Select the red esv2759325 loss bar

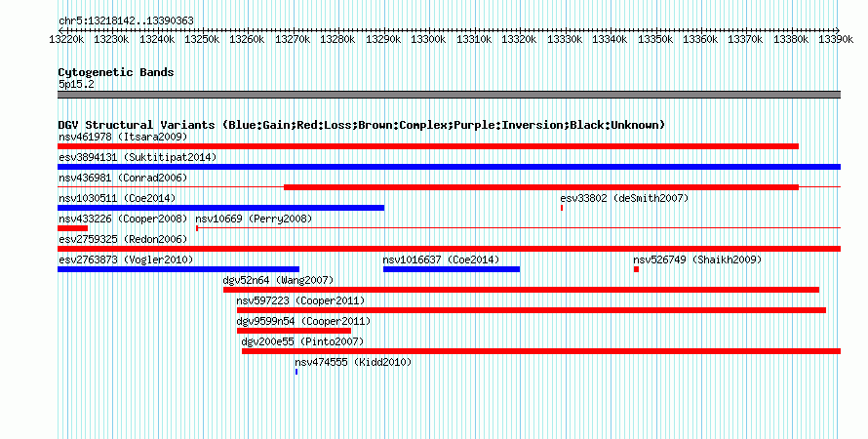coord(449,249)
